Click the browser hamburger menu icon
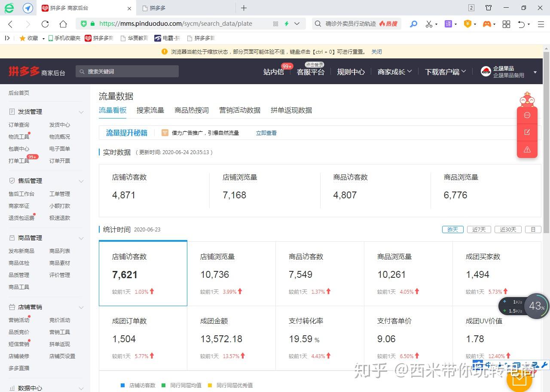Viewport: 550px width, 392px height. [541, 24]
